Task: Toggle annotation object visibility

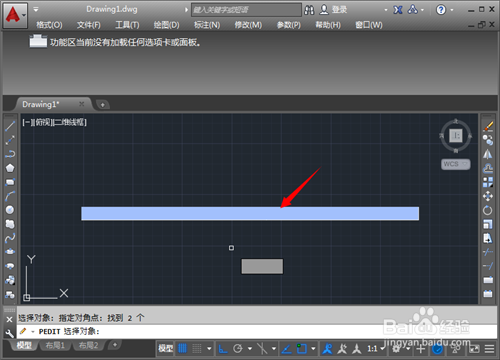Action: (x=327, y=349)
